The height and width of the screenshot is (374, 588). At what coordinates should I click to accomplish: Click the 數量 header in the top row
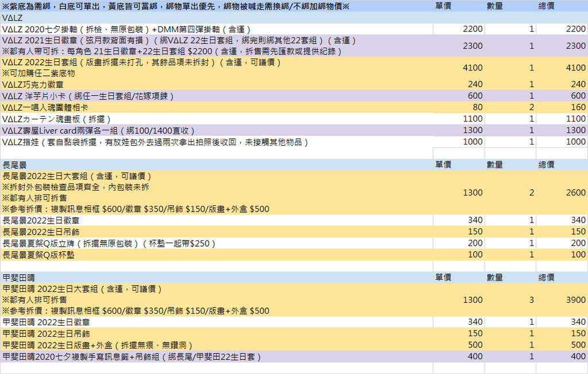pyautogui.click(x=494, y=6)
